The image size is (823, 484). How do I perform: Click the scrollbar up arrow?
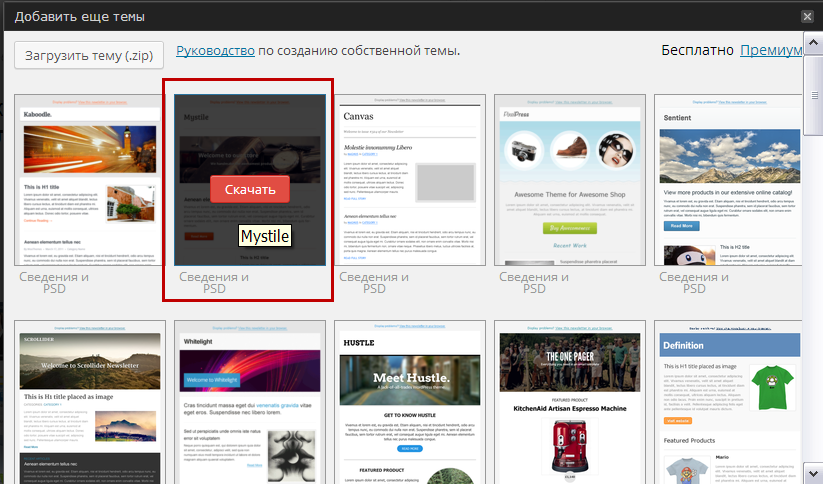[x=813, y=43]
